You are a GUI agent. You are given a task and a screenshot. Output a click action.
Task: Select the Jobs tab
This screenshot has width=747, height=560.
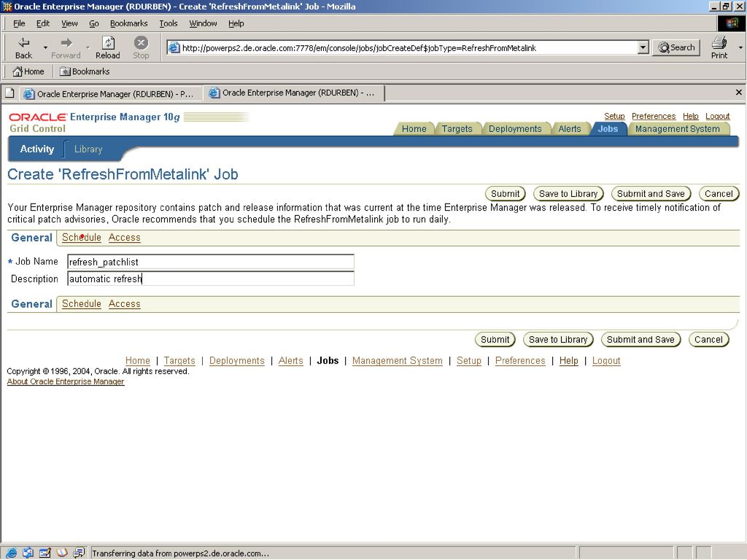point(608,128)
